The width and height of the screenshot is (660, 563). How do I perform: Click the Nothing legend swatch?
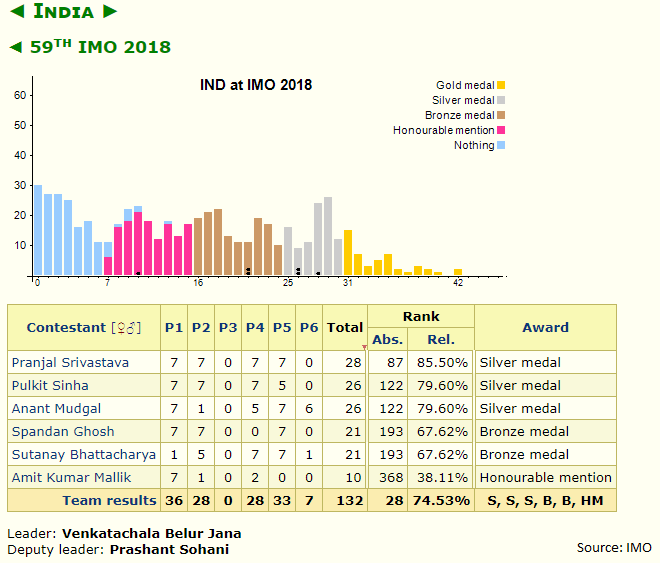tap(501, 145)
